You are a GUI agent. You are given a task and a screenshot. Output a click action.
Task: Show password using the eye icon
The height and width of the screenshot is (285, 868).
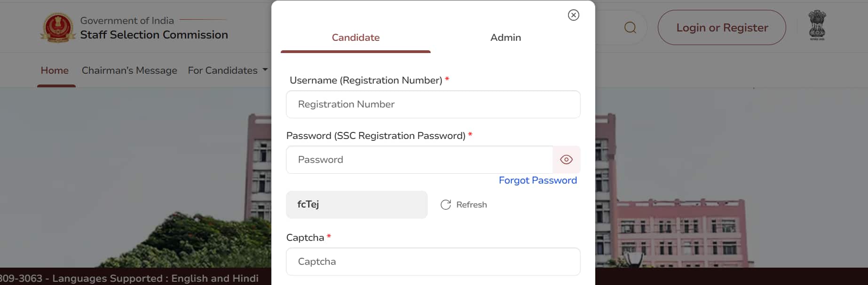pos(566,160)
